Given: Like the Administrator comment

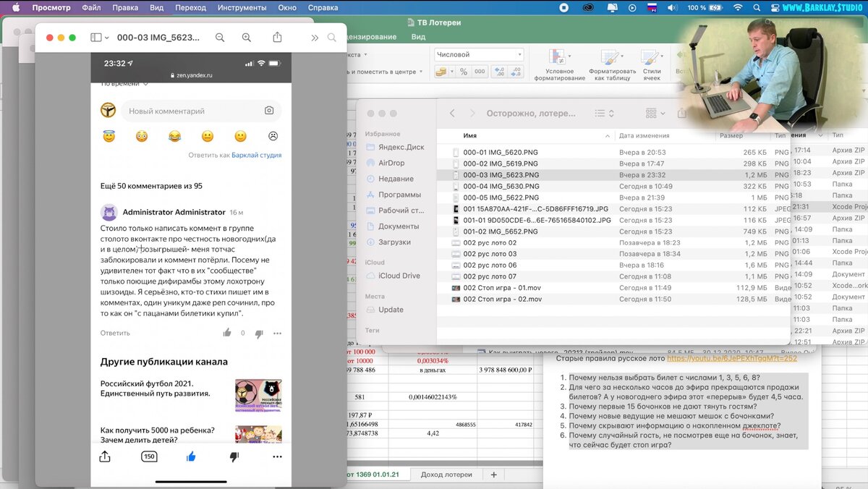Looking at the screenshot, I should click(227, 333).
